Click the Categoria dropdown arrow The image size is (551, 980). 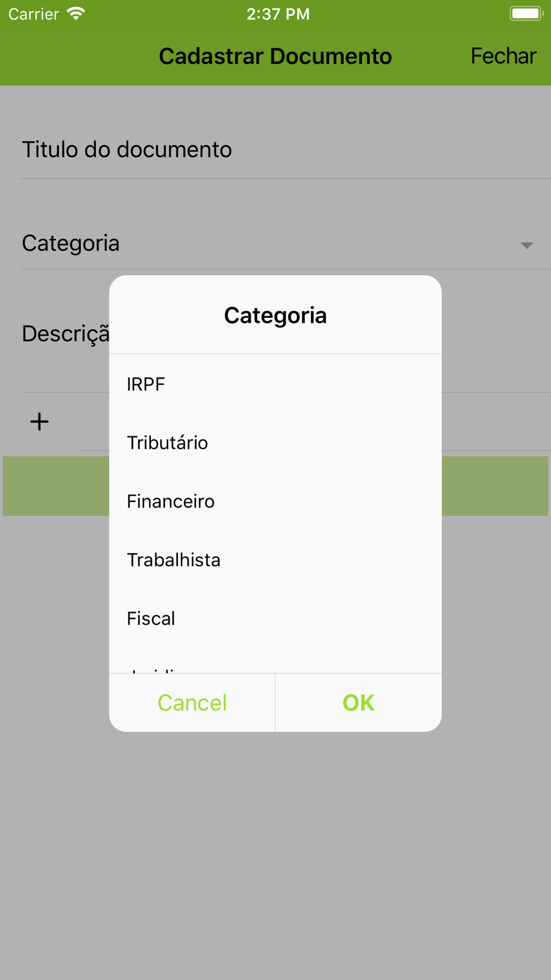coord(527,245)
